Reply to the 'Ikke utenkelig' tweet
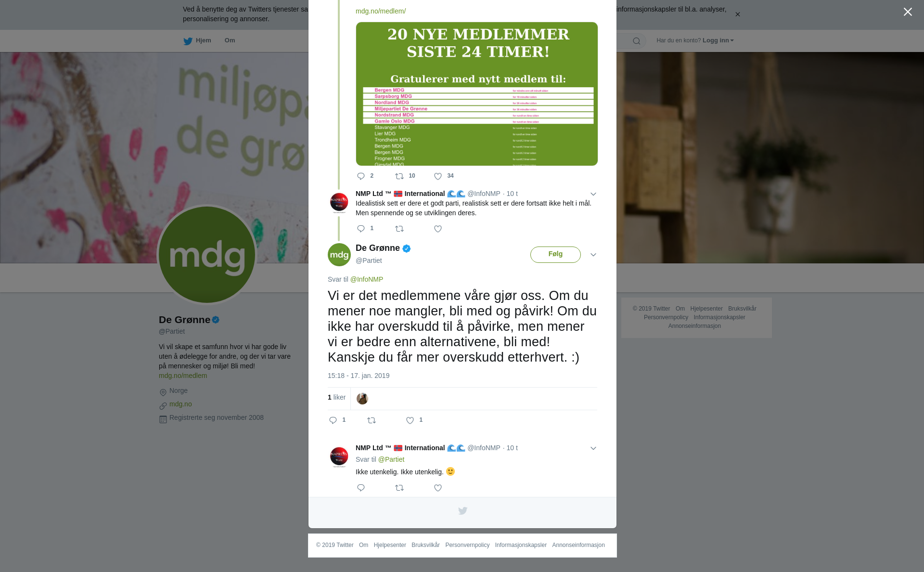Viewport: 924px width, 572px height. click(x=361, y=488)
